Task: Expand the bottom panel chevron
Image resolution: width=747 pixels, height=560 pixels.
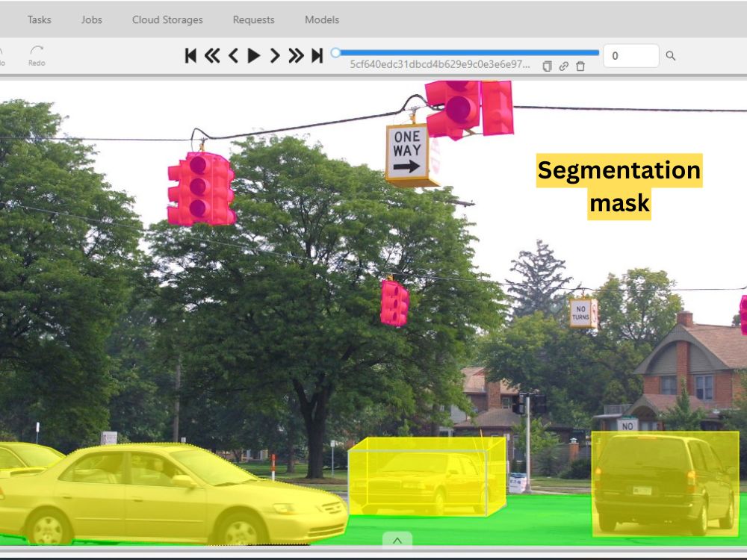Action: (397, 541)
